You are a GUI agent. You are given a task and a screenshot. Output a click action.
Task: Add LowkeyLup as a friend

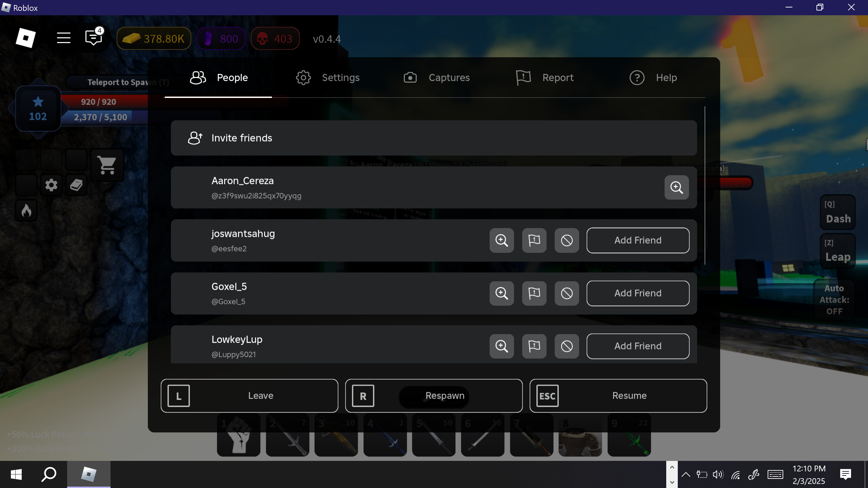pyautogui.click(x=638, y=346)
